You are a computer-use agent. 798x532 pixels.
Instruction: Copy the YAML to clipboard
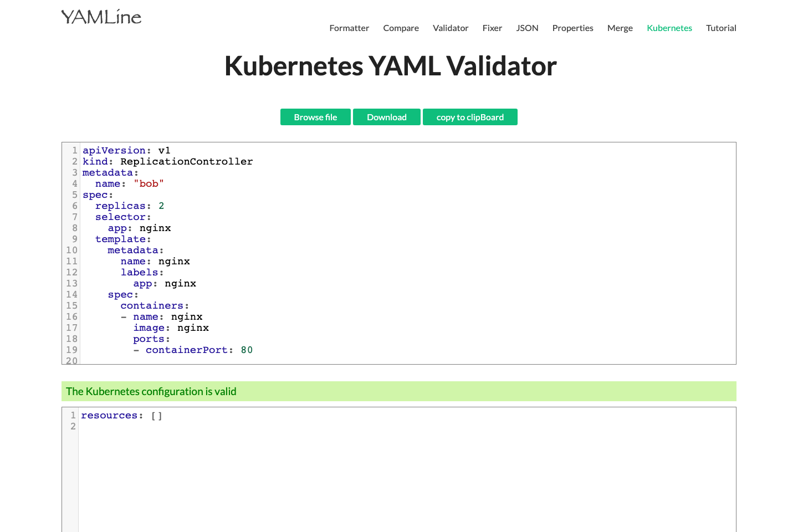point(470,117)
